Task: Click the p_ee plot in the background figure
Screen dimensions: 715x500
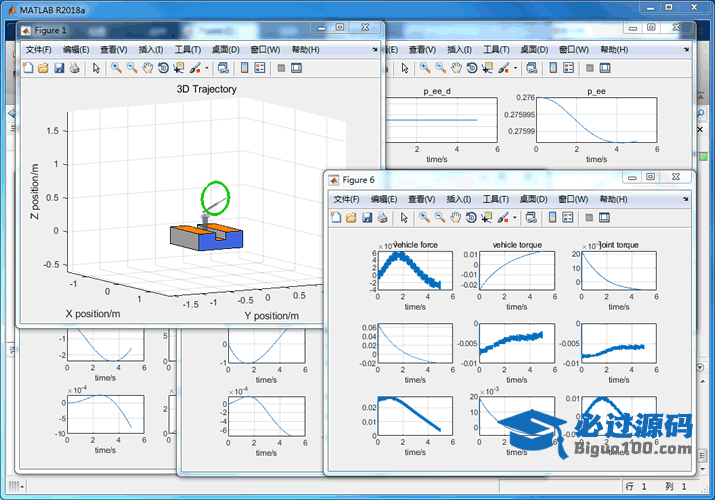Action: click(596, 120)
